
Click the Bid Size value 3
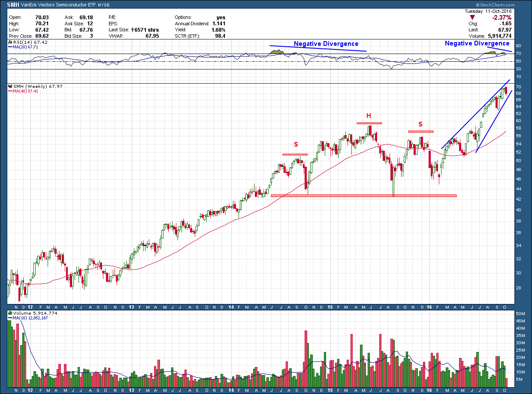[92, 36]
